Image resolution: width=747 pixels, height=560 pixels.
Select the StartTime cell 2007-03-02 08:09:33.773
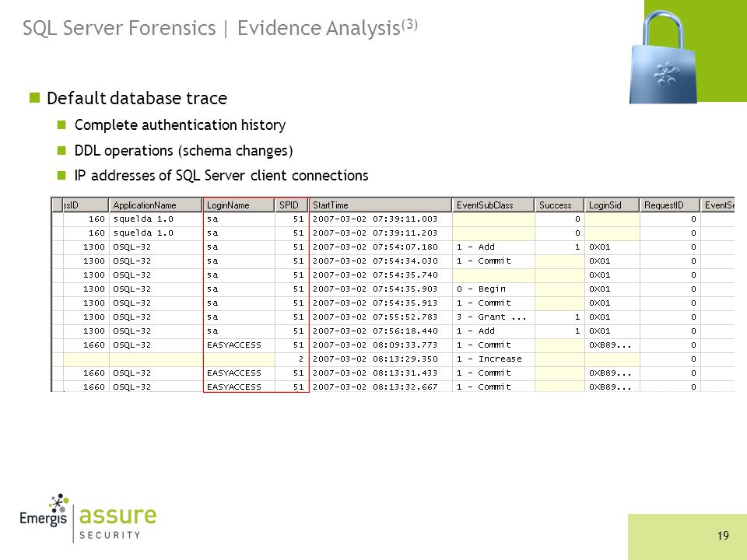tap(381, 345)
